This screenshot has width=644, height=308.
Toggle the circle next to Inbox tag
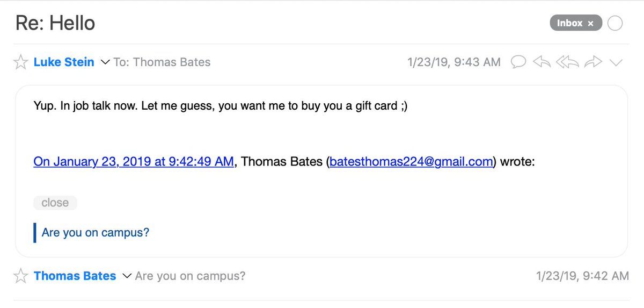pyautogui.click(x=615, y=23)
